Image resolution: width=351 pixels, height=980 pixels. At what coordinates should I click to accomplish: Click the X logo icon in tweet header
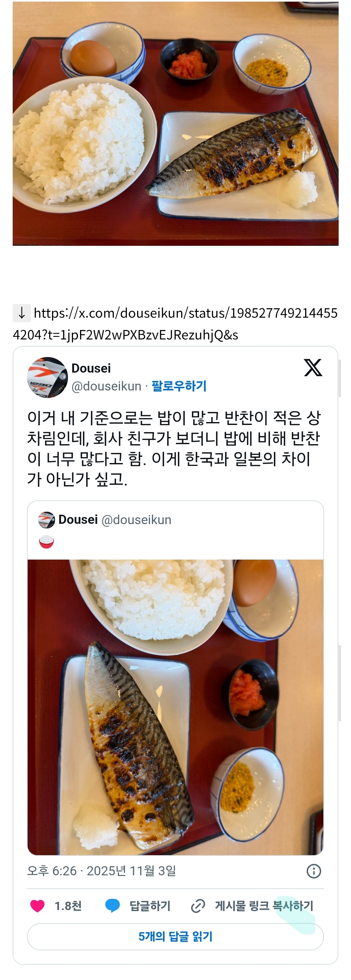coord(313,367)
